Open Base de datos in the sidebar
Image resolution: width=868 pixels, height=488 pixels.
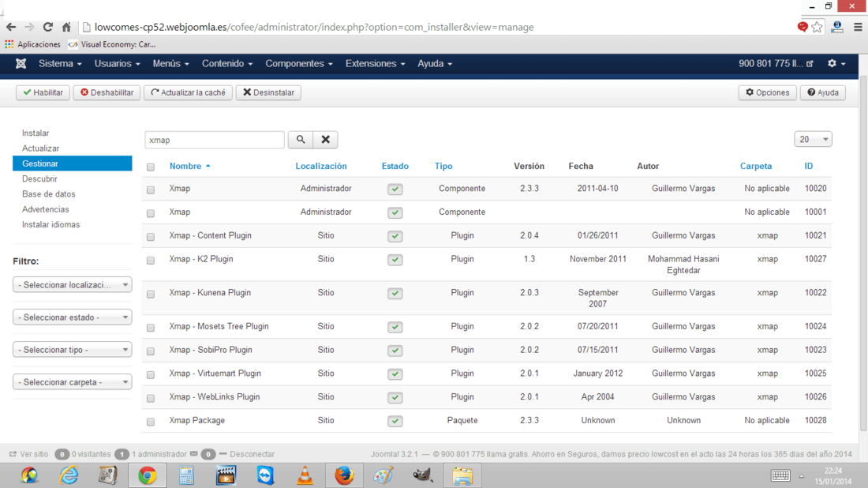coord(49,194)
